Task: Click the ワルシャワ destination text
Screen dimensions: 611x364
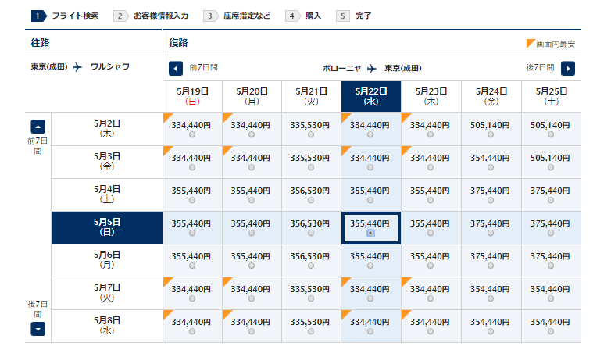Action: coord(110,66)
